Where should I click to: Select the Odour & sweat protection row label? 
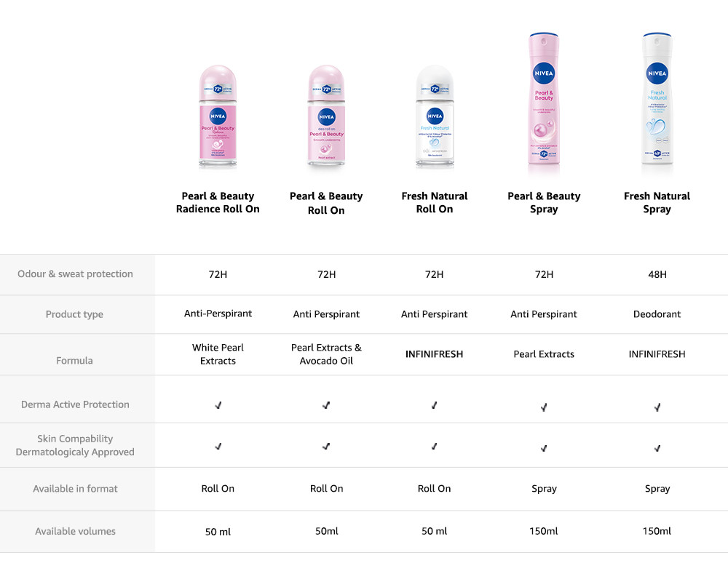(76, 274)
